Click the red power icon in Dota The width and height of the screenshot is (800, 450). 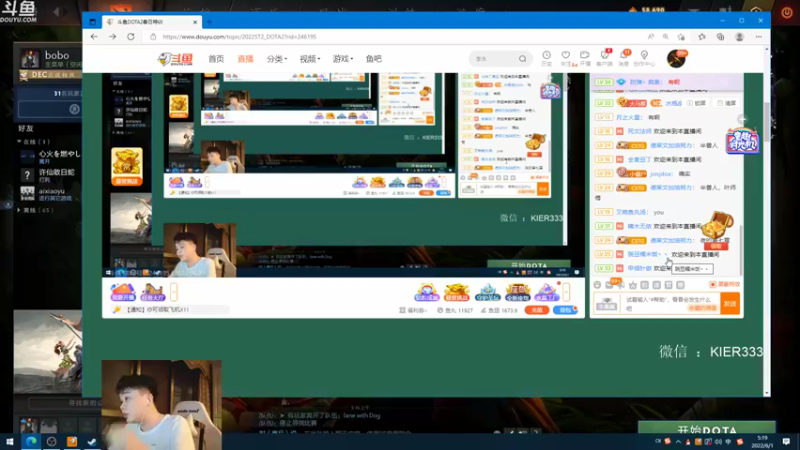coord(787,12)
